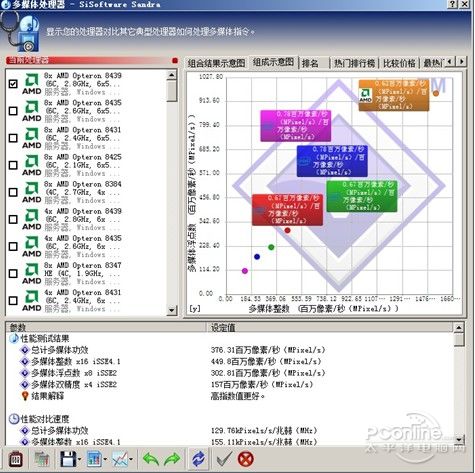Click the red data label box in chart
Image resolution: width=475 pixels, height=473 pixels.
click(x=287, y=210)
